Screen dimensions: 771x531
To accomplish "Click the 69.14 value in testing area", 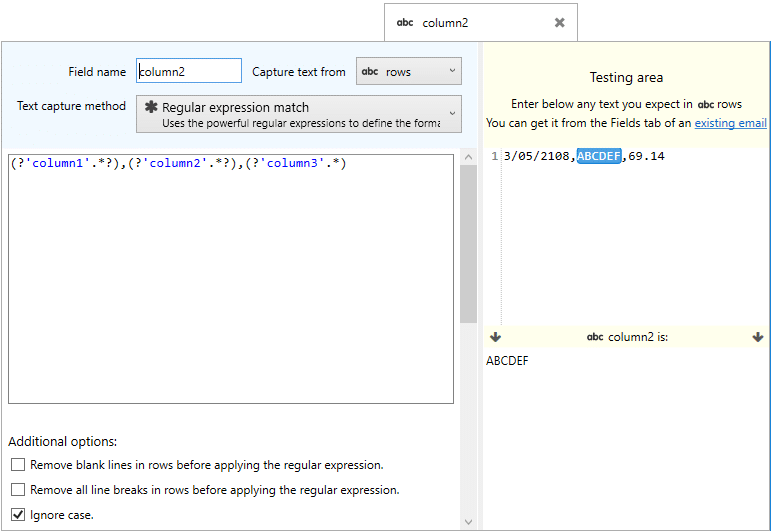I will point(646,156).
